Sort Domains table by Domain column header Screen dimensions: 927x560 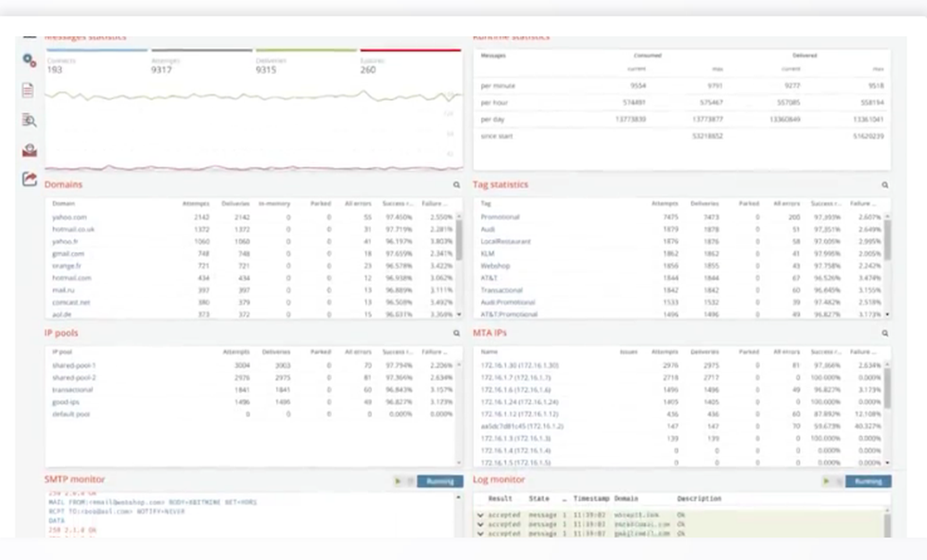tap(63, 203)
